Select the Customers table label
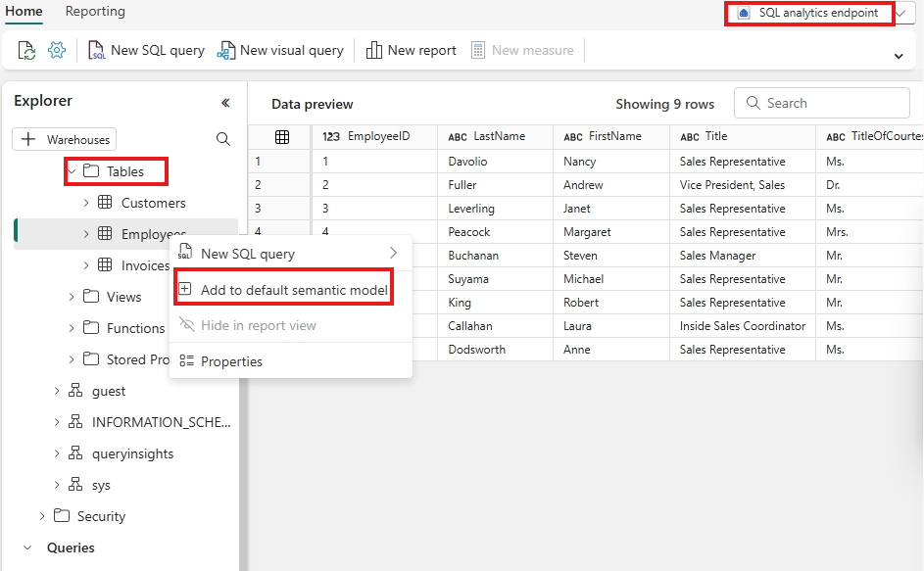 tap(153, 203)
